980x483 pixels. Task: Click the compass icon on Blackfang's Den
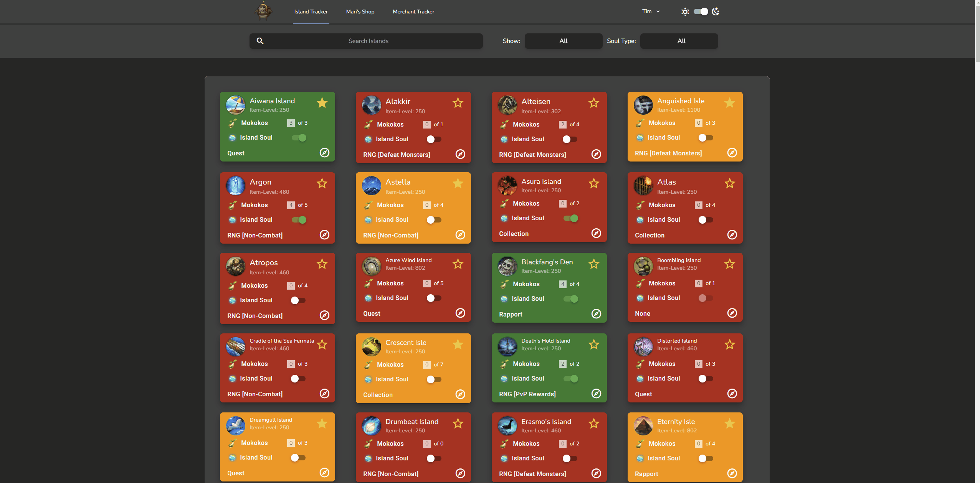click(596, 313)
